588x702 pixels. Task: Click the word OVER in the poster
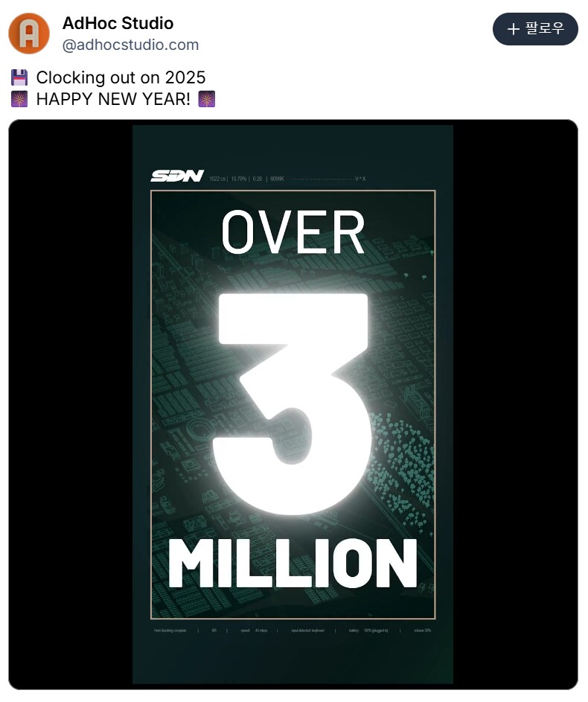tap(293, 232)
